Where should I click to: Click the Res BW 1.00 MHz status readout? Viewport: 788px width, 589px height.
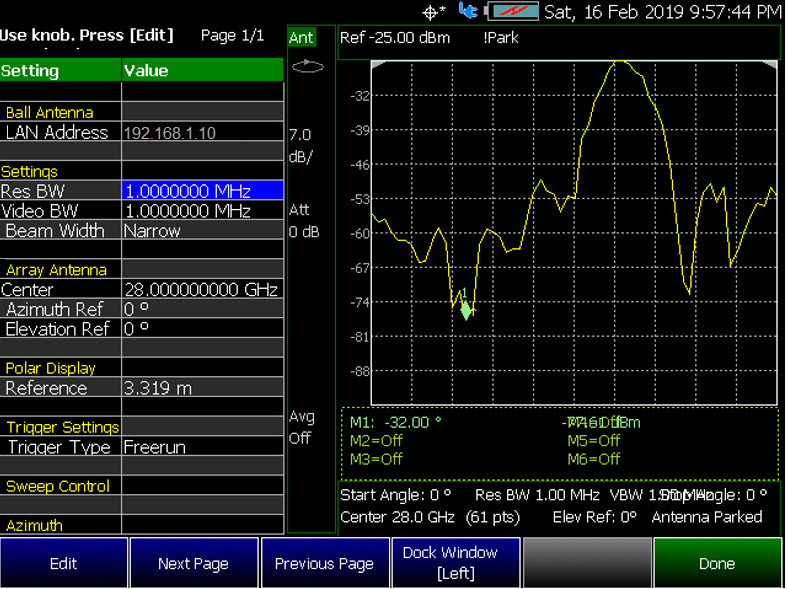tap(537, 495)
